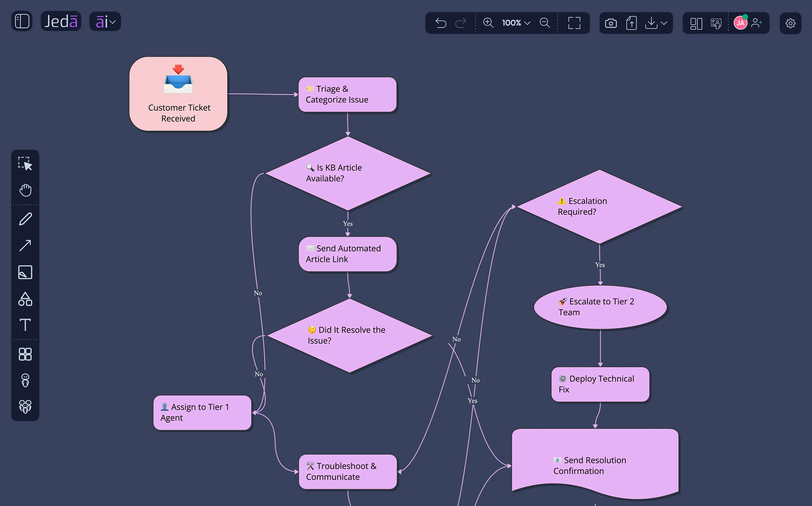Open the AI dropdown menu
Image resolution: width=812 pixels, height=506 pixels.
point(105,22)
